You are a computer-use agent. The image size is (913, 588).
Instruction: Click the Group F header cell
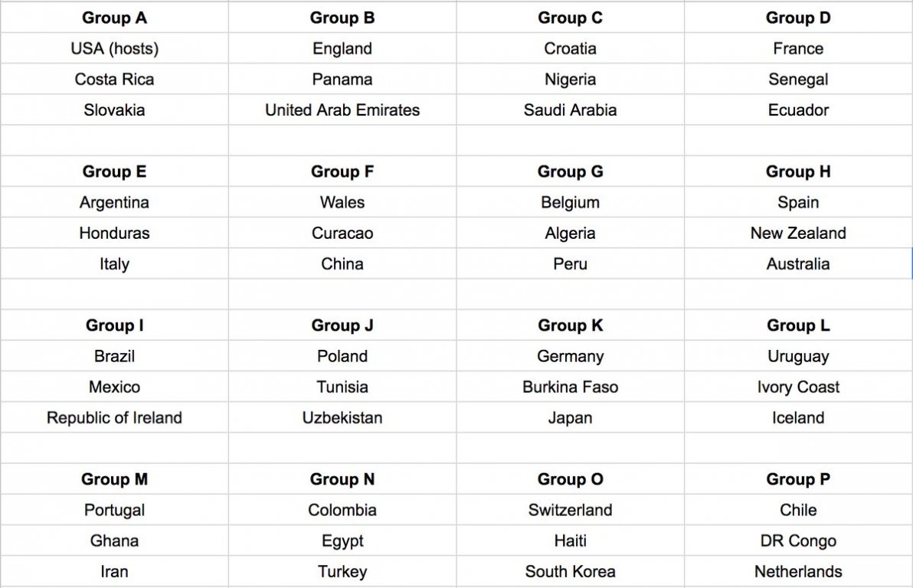[x=342, y=171]
